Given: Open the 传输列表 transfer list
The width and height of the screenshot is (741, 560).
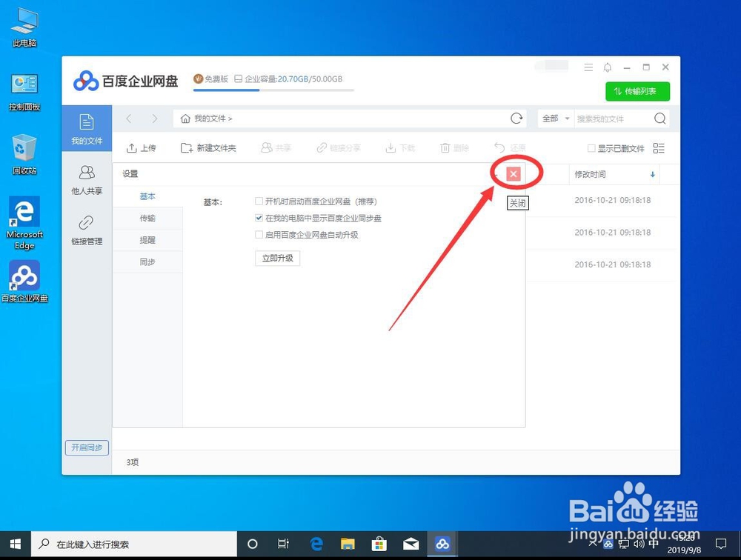Looking at the screenshot, I should coord(637,91).
